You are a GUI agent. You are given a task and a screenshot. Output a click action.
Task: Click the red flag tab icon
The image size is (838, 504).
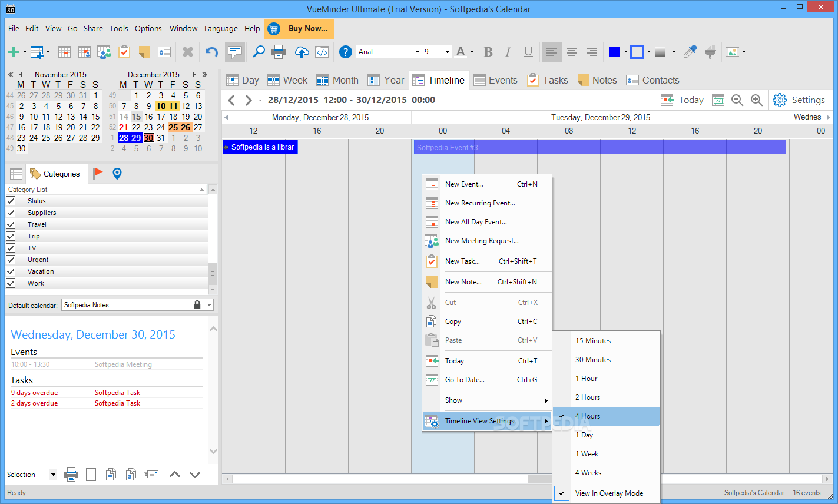(98, 173)
